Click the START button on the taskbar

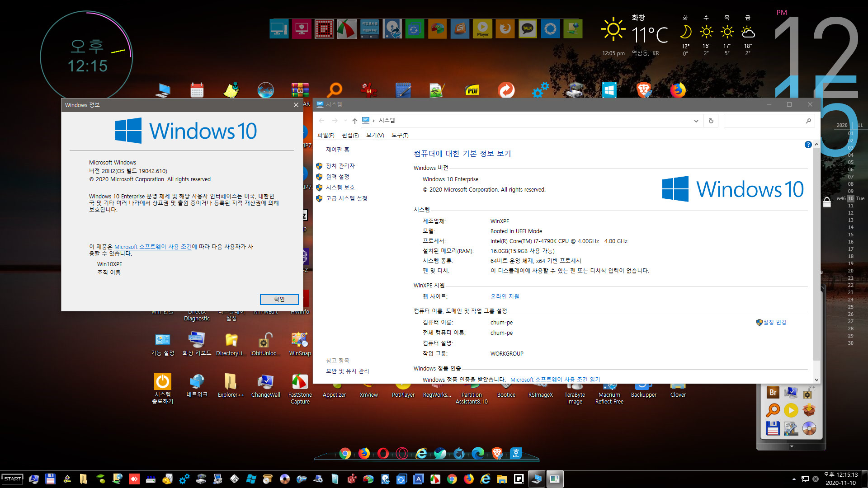coord(13,479)
